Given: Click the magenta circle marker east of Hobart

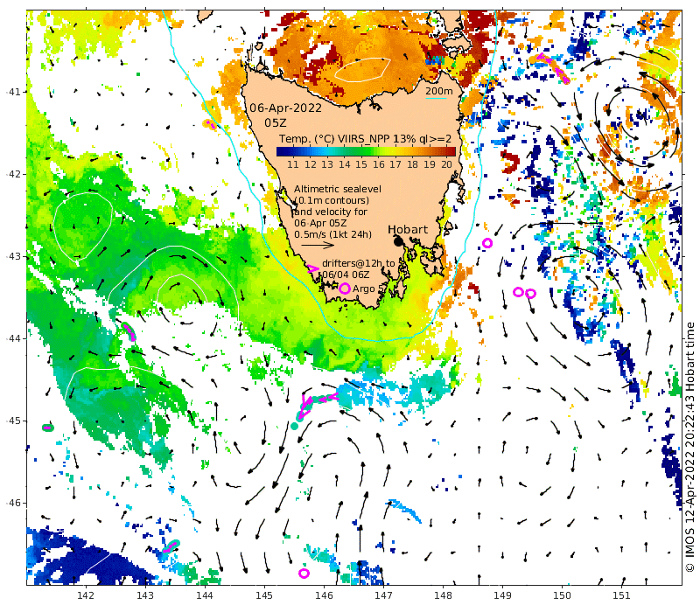Looking at the screenshot, I should click(x=487, y=243).
